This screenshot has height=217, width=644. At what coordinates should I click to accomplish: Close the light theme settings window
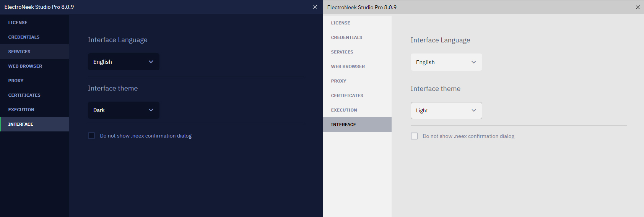click(x=638, y=7)
